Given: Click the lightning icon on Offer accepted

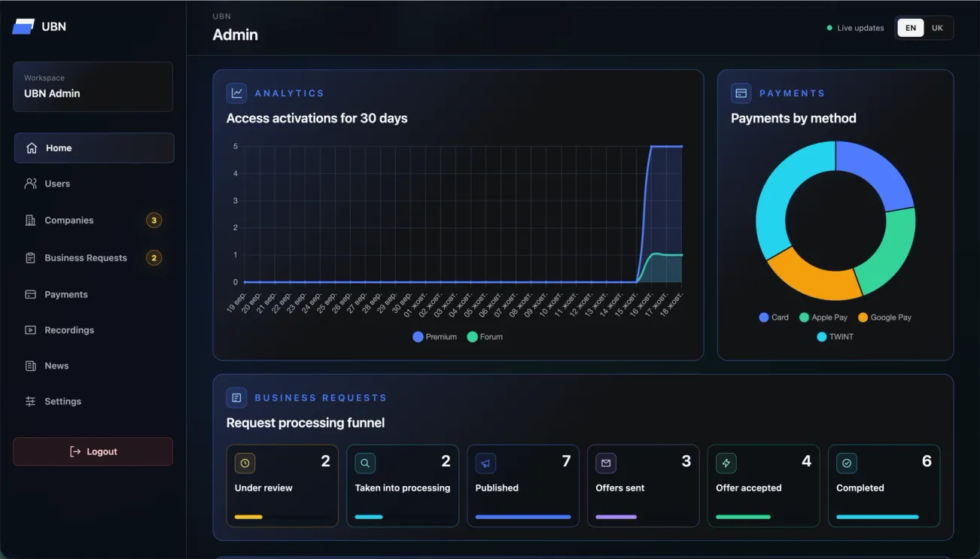Looking at the screenshot, I should coord(726,463).
